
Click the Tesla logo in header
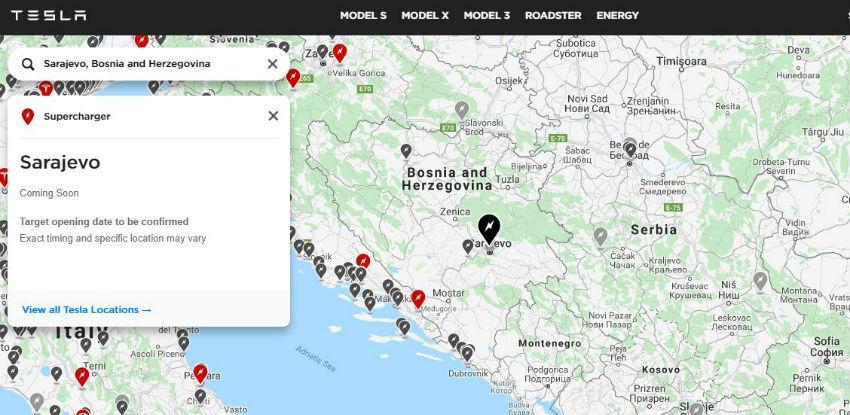pos(48,15)
